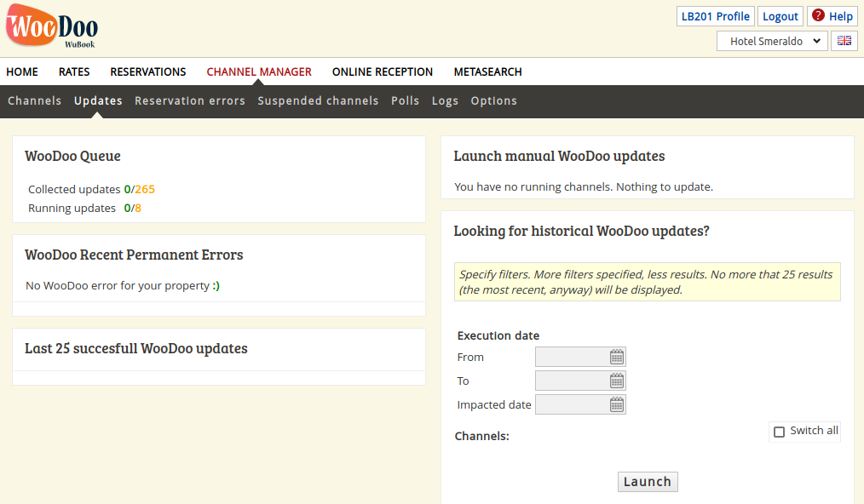Open calendar picker for To date
The width and height of the screenshot is (864, 504).
point(617,381)
